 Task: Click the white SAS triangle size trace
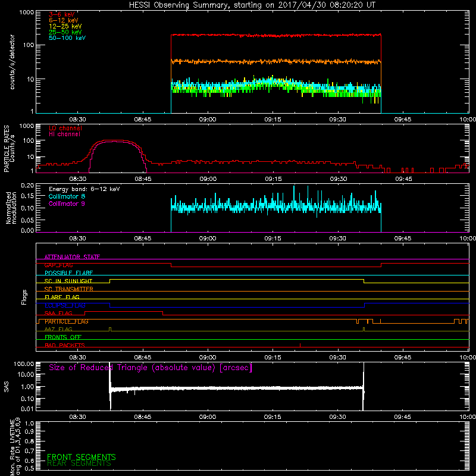[237, 389]
